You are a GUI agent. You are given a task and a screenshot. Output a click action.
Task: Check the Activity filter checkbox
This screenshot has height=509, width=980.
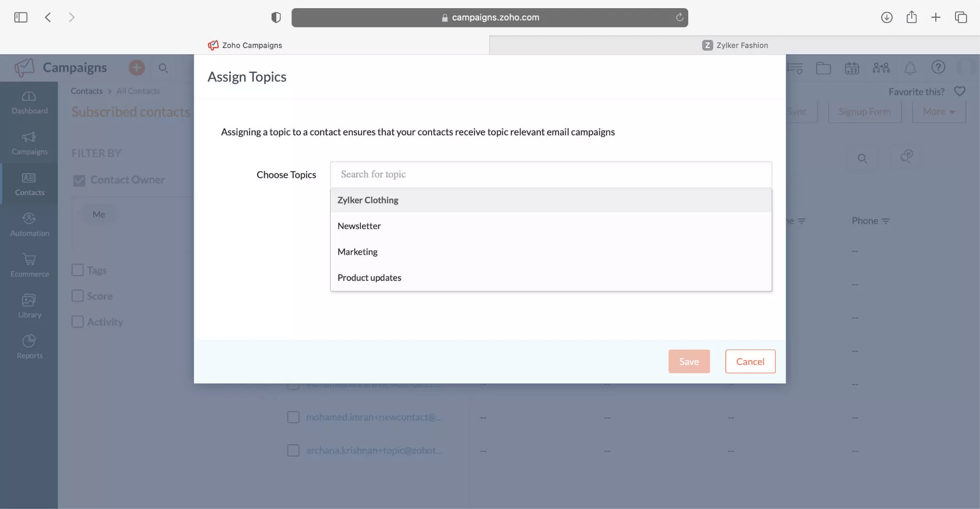(77, 322)
